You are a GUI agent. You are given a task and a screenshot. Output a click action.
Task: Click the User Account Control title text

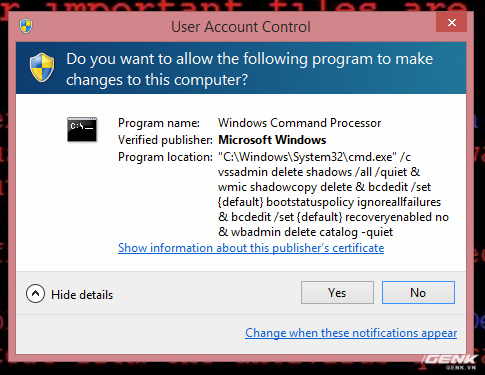pos(241,27)
